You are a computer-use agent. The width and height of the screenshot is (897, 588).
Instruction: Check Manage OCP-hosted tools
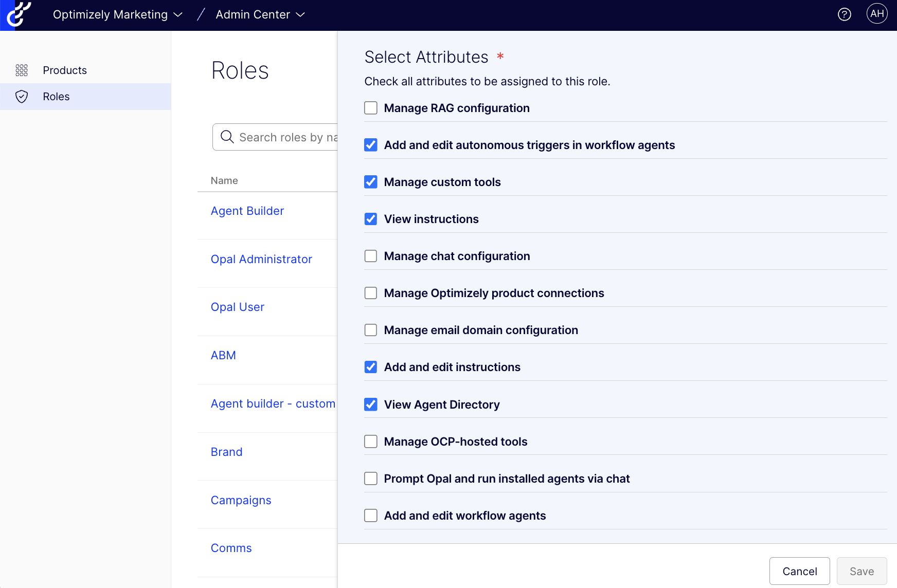(371, 442)
